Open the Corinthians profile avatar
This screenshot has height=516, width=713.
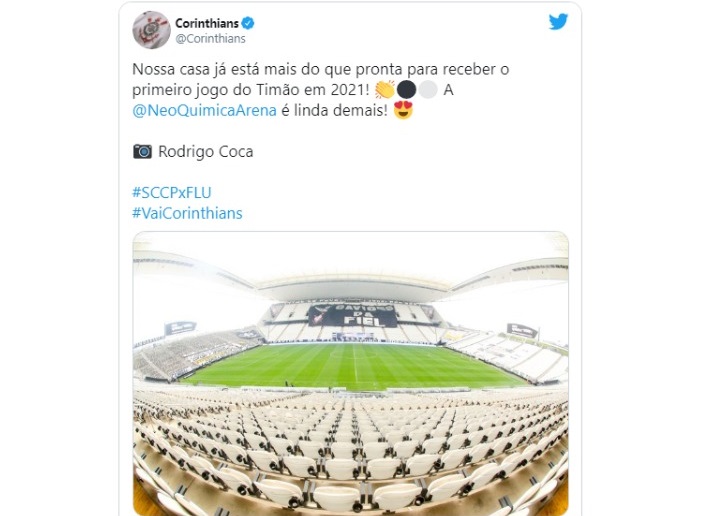[x=151, y=30]
